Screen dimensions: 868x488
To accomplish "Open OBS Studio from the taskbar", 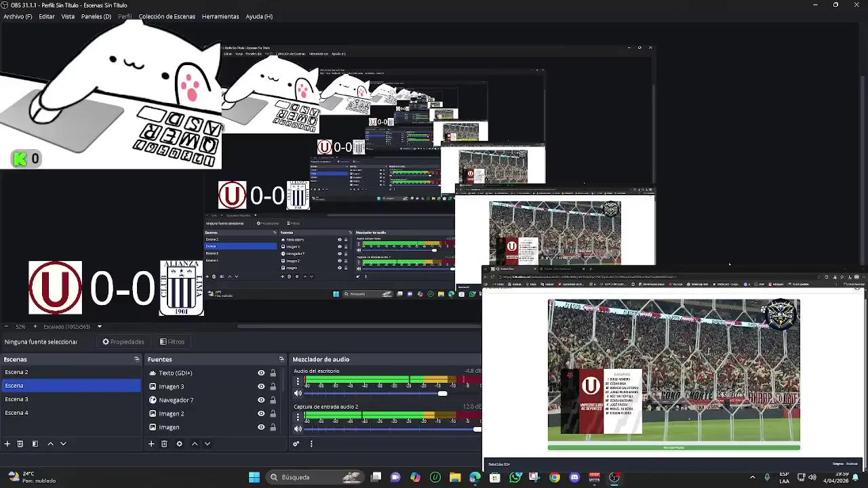I will point(614,477).
